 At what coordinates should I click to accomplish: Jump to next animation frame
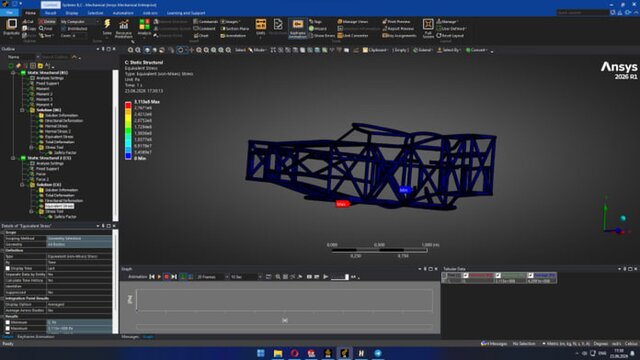pos(174,277)
